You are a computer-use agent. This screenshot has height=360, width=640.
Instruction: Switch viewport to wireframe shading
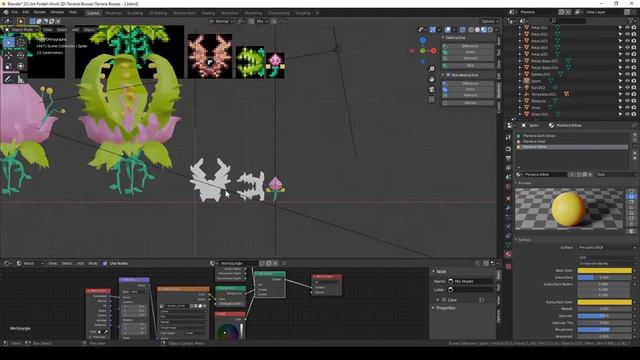pyautogui.click(x=471, y=29)
